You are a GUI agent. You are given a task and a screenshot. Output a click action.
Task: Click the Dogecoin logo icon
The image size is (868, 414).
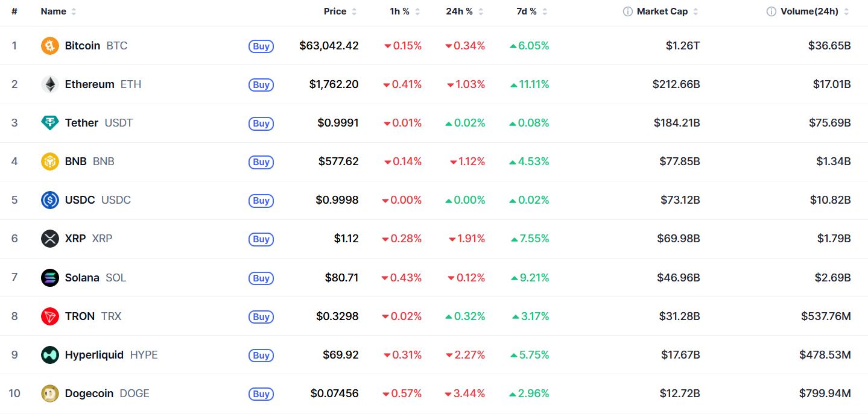[x=50, y=394]
